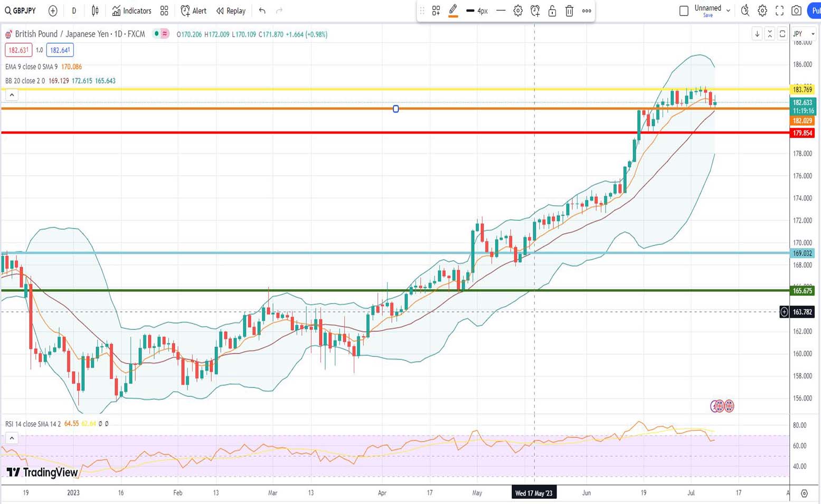
Task: Take a chart snapshot with camera icon
Action: (797, 11)
